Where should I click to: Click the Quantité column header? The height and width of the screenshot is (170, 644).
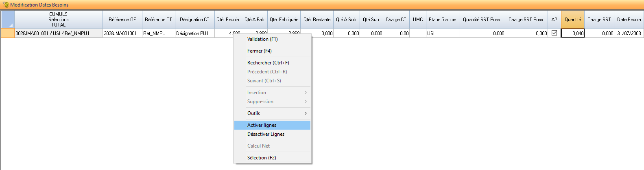(572, 20)
